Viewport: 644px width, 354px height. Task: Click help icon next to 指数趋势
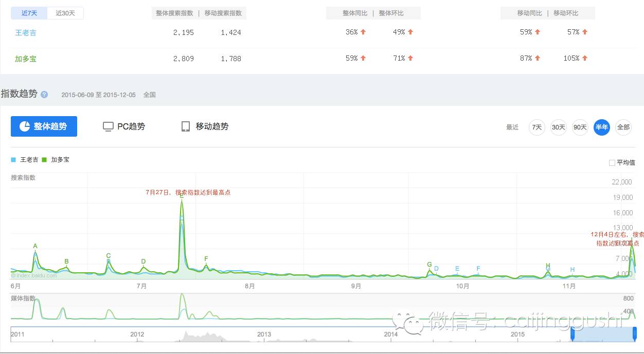click(x=44, y=95)
